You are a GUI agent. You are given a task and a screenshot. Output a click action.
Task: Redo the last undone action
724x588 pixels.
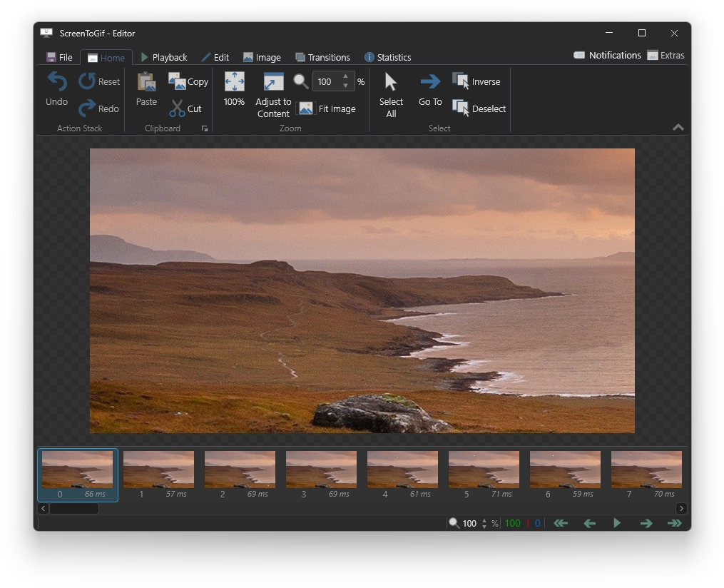pyautogui.click(x=99, y=108)
